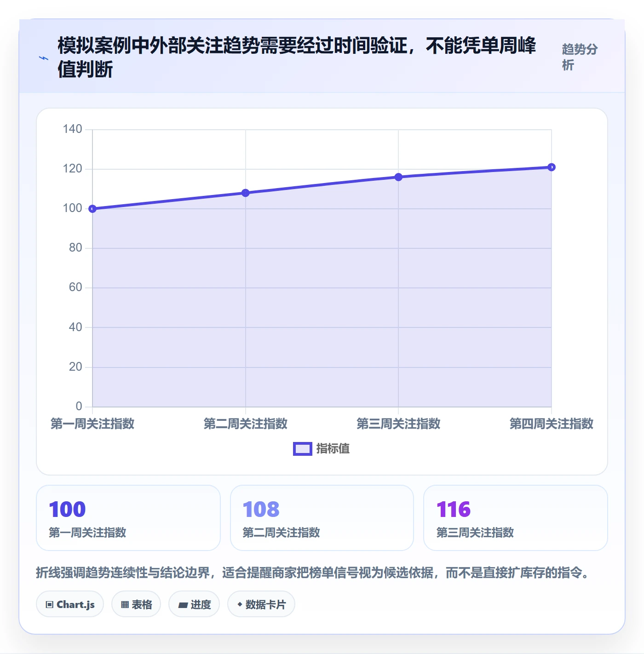Viewport: 644px width, 654px height.
Task: Select the 第三周关注指数 data point on the line
Action: click(x=398, y=177)
